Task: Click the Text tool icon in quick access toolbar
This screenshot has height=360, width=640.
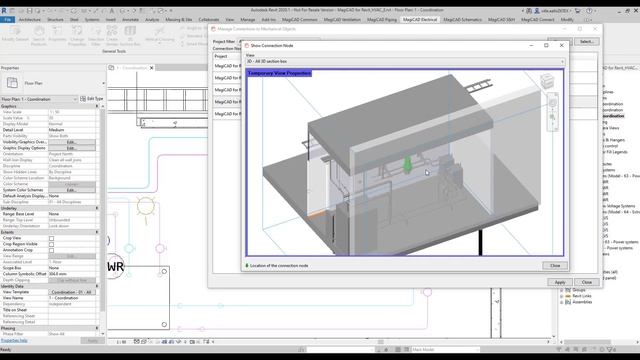Action: (111, 11)
